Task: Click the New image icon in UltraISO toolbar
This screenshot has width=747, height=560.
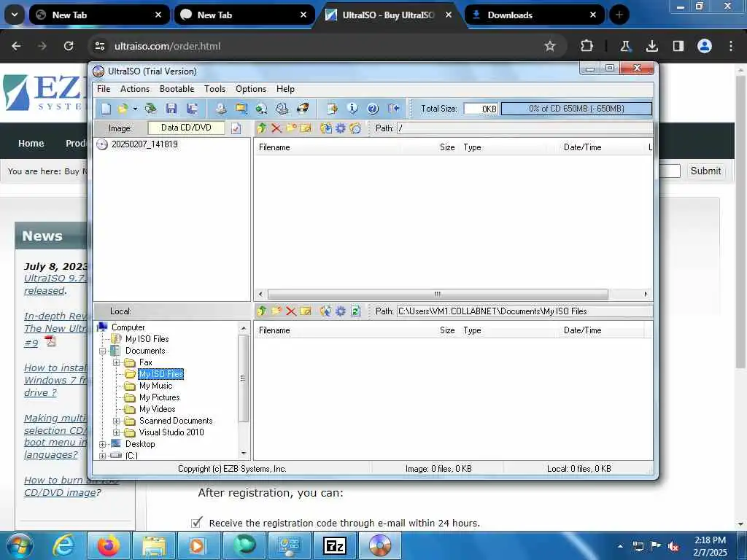Action: click(106, 109)
